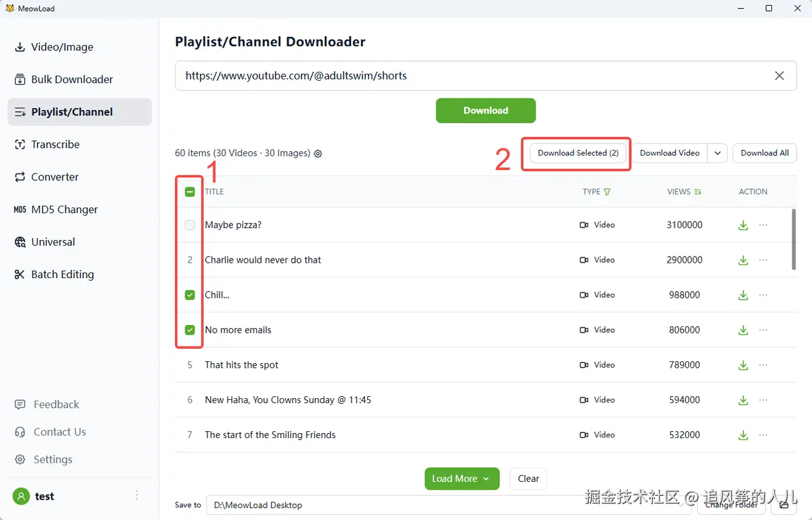Click title 'Charlie would never do that'
This screenshot has height=520, width=812.
[263, 260]
